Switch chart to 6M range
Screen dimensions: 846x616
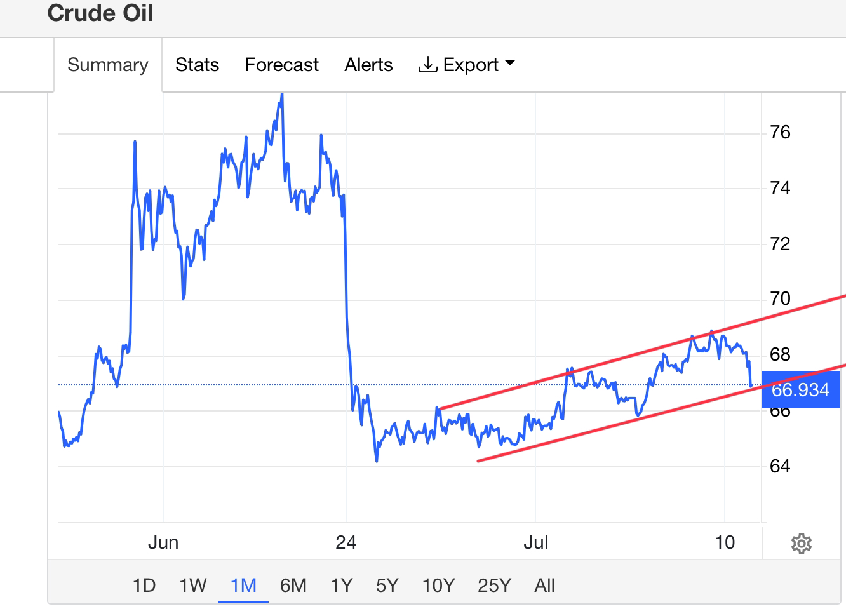[293, 585]
